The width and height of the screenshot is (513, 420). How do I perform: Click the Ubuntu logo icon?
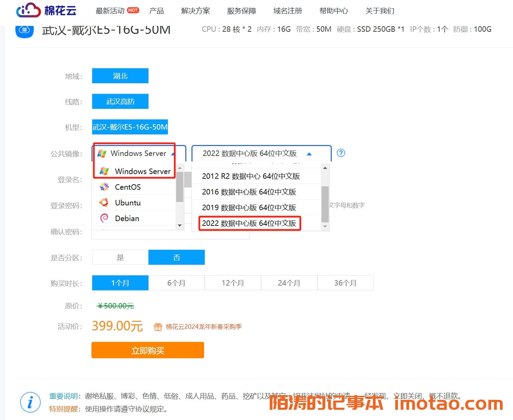click(104, 203)
